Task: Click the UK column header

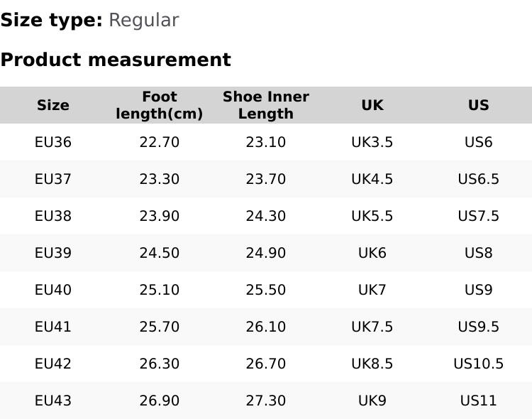Action: pyautogui.click(x=372, y=105)
